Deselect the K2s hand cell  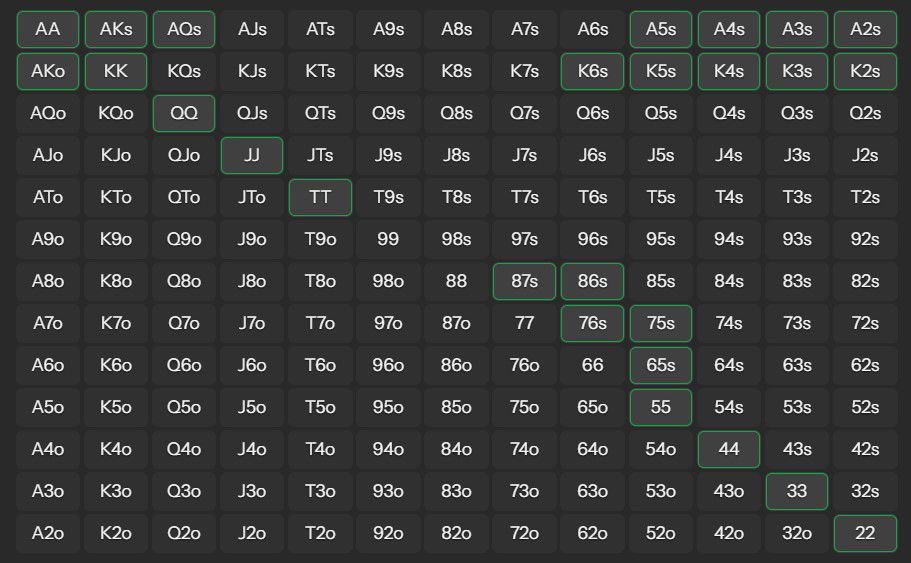pyautogui.click(x=865, y=72)
